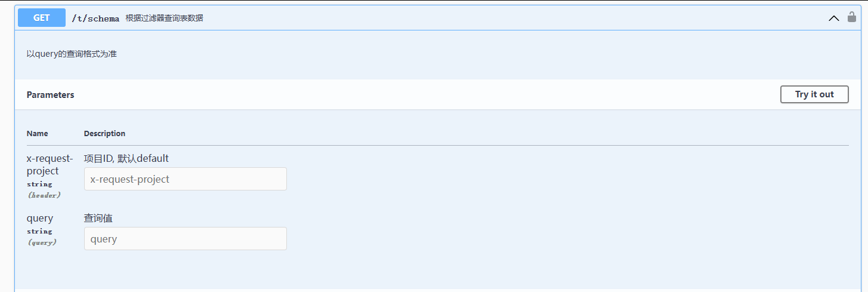868x292 pixels.
Task: Click the 项目ID, 默认default description text
Action: coord(126,158)
